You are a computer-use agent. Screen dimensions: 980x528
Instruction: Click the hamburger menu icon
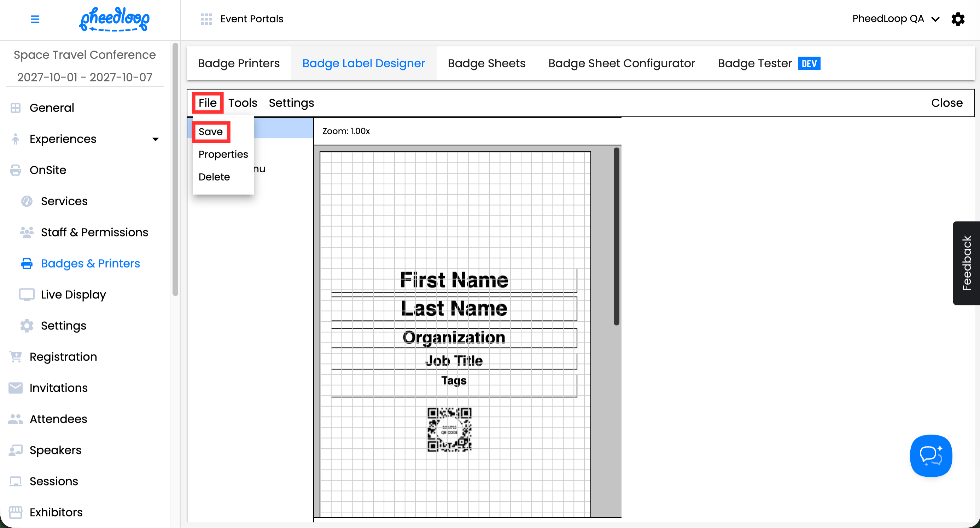(x=35, y=19)
